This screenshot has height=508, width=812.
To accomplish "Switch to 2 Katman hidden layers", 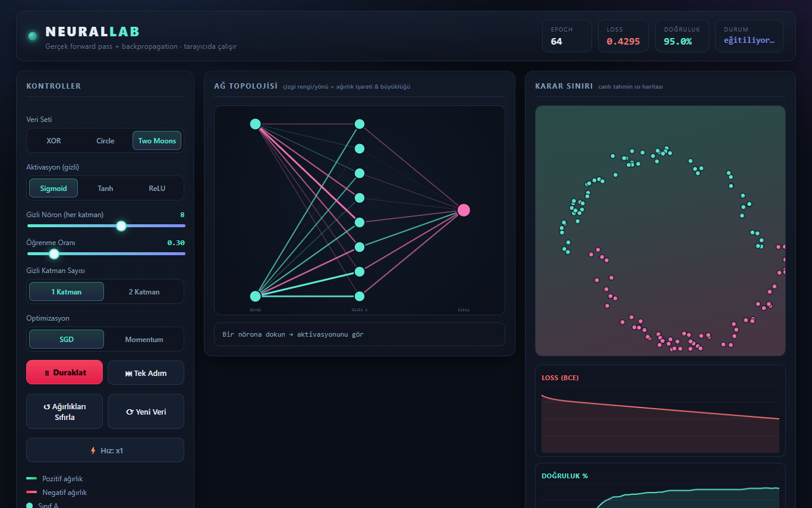I will tap(144, 292).
